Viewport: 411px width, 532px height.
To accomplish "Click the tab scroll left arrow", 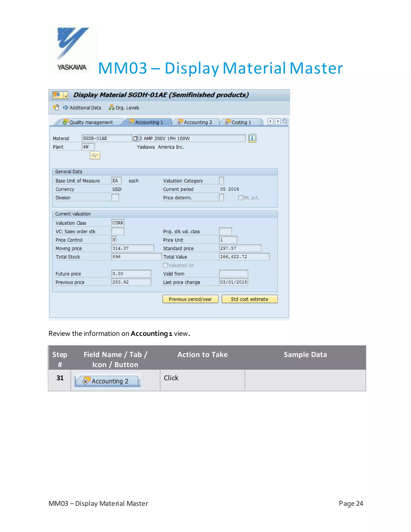I will 270,121.
